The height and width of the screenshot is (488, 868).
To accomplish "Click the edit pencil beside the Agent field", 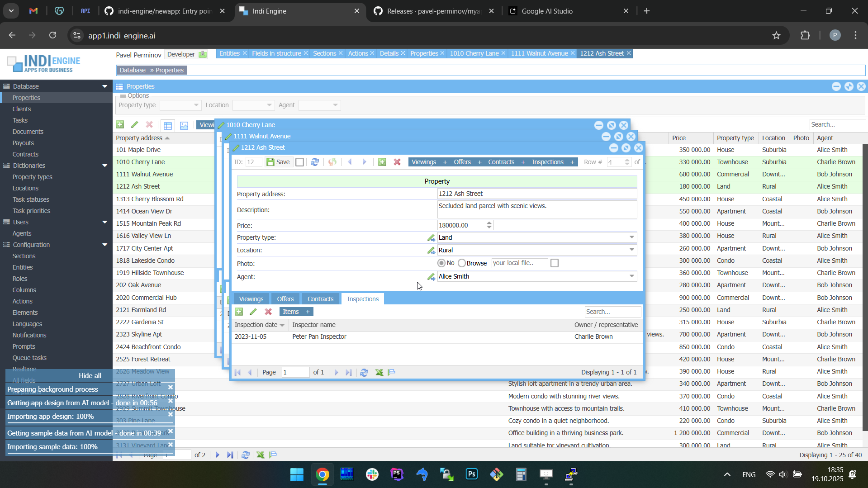I will coord(431,277).
